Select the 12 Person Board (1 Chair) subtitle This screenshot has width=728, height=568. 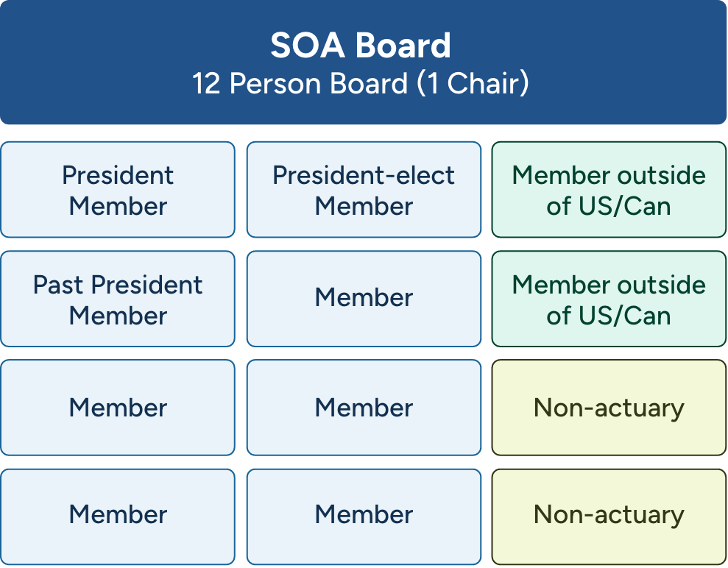(361, 83)
